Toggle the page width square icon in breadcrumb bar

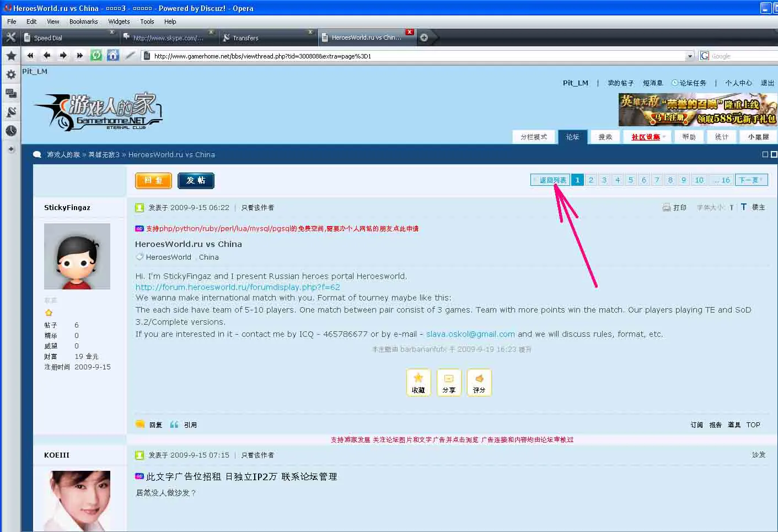click(x=765, y=154)
